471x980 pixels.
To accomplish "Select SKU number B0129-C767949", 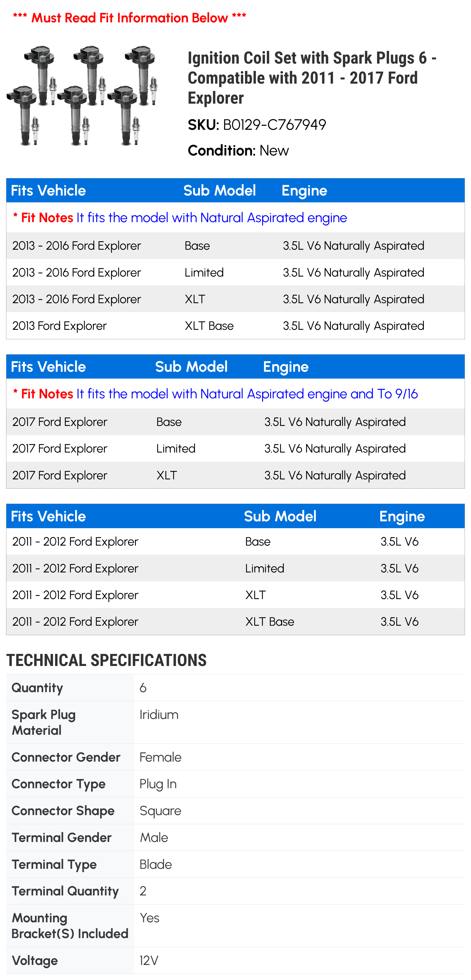I will point(274,125).
